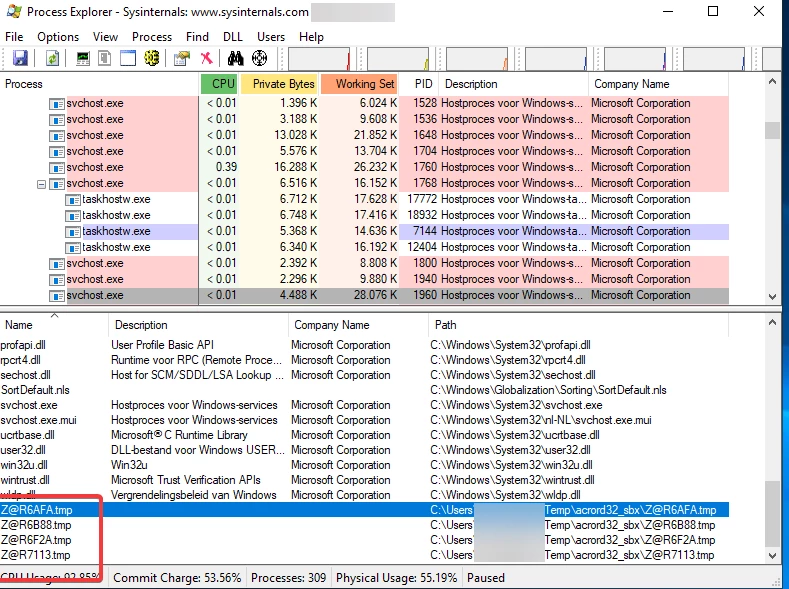Click the crosshair Find Window's Process icon
The width and height of the screenshot is (789, 589).
(260, 58)
